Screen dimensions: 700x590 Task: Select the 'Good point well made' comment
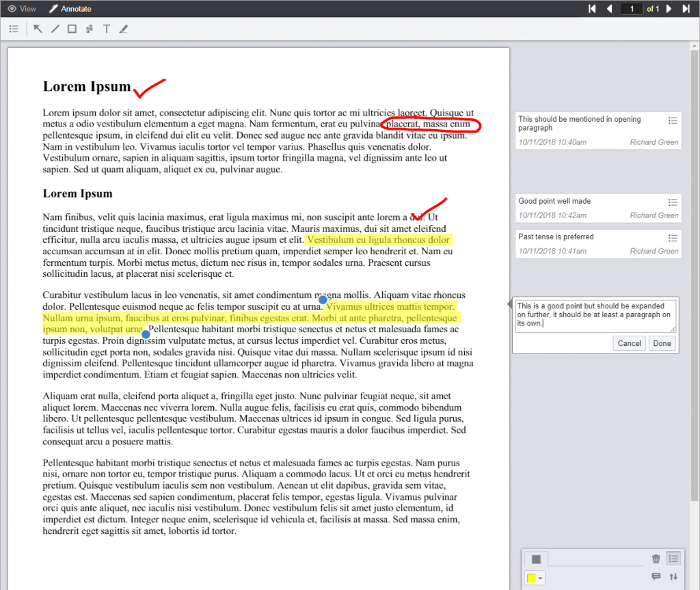point(598,208)
